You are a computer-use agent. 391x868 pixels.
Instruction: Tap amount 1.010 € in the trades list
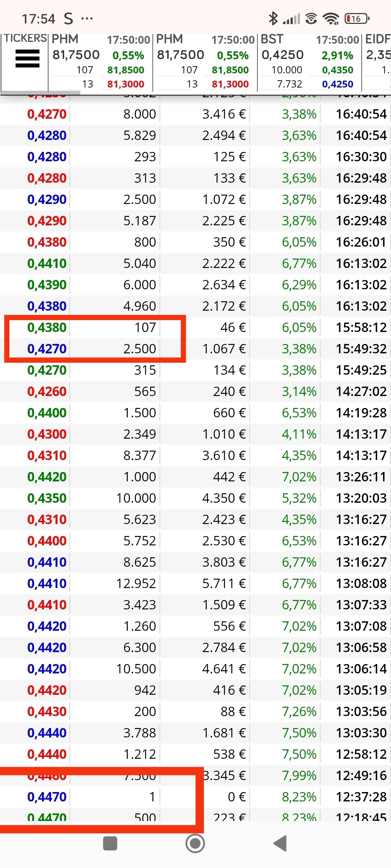tap(224, 434)
